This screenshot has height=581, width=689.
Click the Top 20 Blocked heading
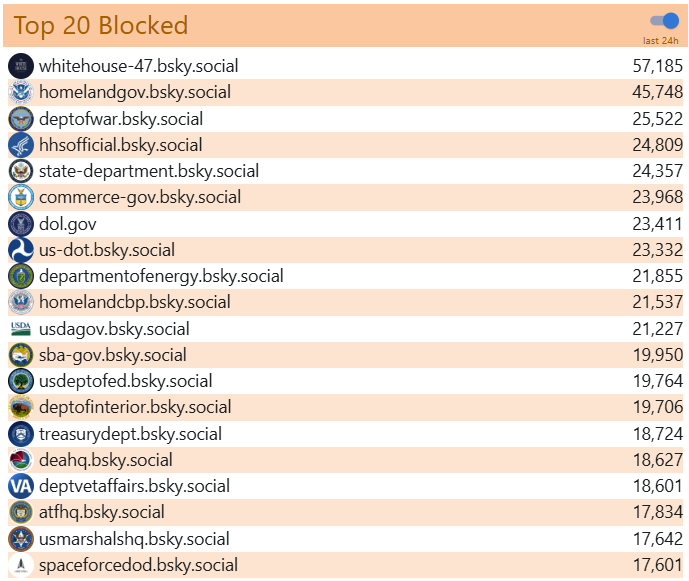pyautogui.click(x=100, y=26)
